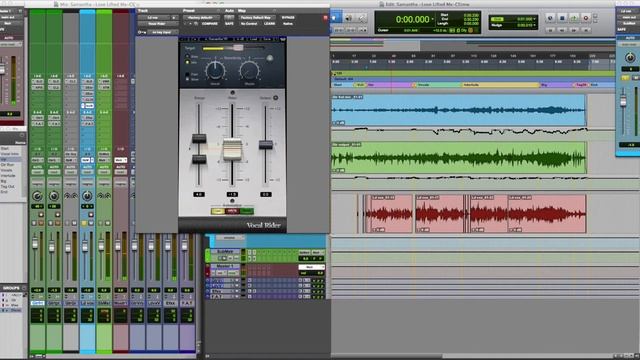Click the pan knob on blue Ld vox channel
Image resolution: width=640 pixels, height=360 pixels.
[87, 196]
